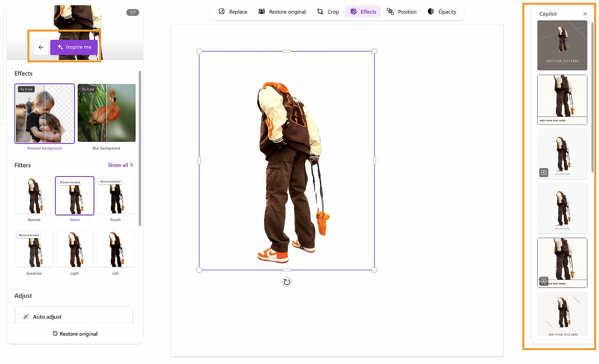Screen dimensions: 599x364
Task: Open the Opacity control
Action: pyautogui.click(x=442, y=12)
